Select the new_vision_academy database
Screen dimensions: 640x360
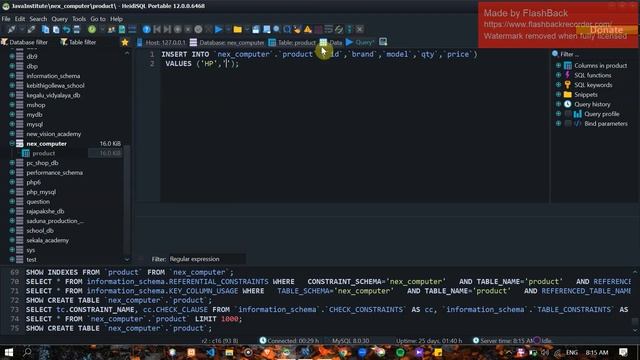pyautogui.click(x=53, y=134)
